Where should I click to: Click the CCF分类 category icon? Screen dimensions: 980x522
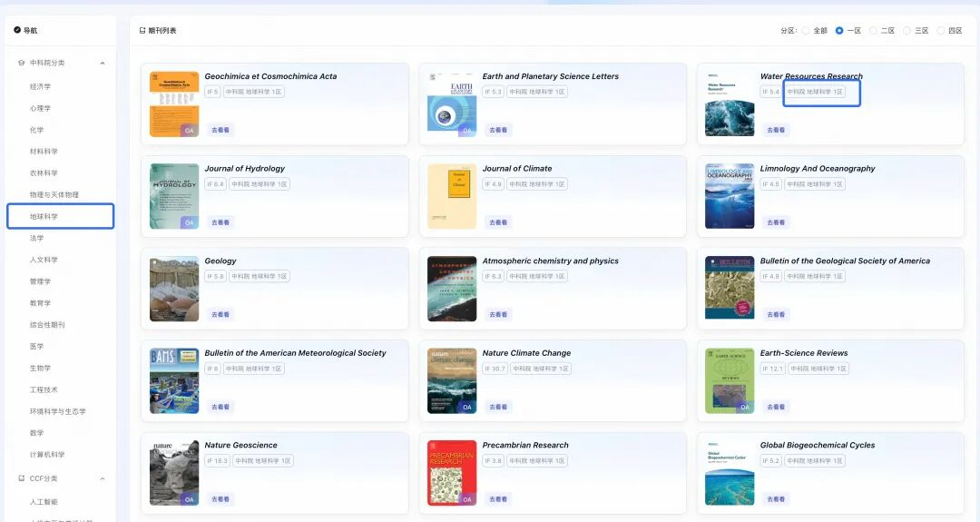(x=21, y=478)
